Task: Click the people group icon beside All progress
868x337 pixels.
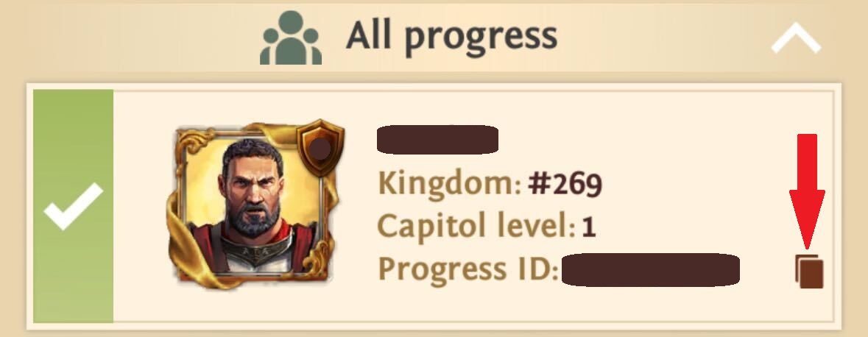Action: [x=291, y=38]
